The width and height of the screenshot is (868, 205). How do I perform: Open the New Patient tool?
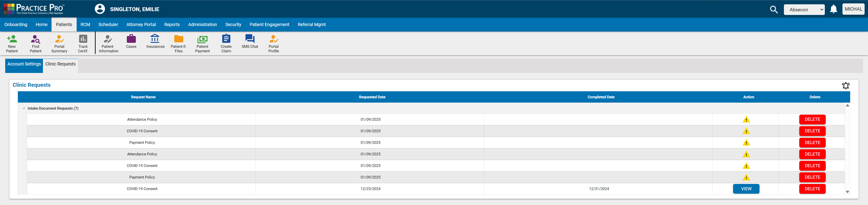pyautogui.click(x=12, y=43)
